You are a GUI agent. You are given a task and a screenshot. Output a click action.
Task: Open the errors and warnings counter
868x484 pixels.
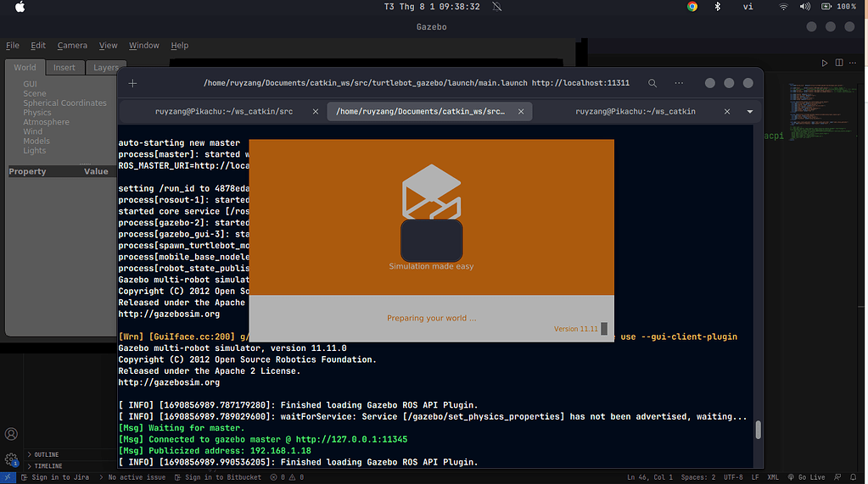[x=287, y=477]
